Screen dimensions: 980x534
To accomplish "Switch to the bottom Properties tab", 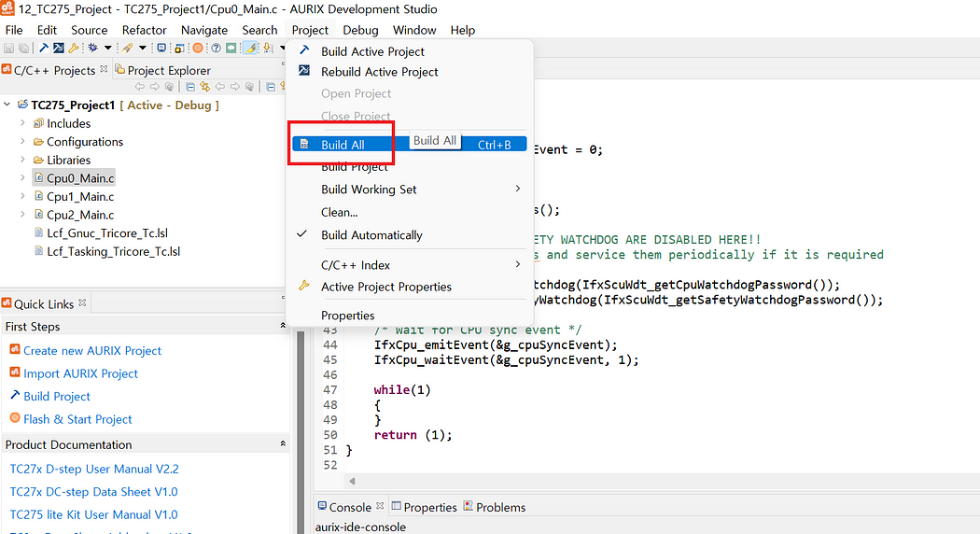I will tap(425, 507).
